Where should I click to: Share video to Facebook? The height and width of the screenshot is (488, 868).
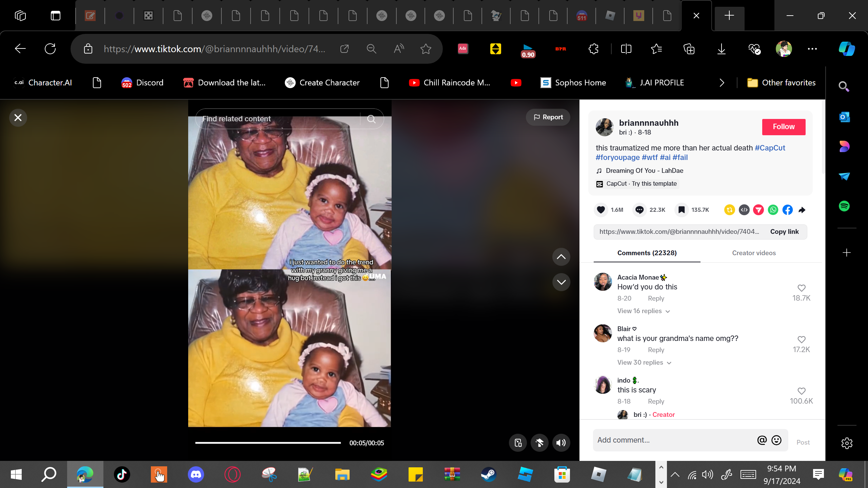(788, 210)
